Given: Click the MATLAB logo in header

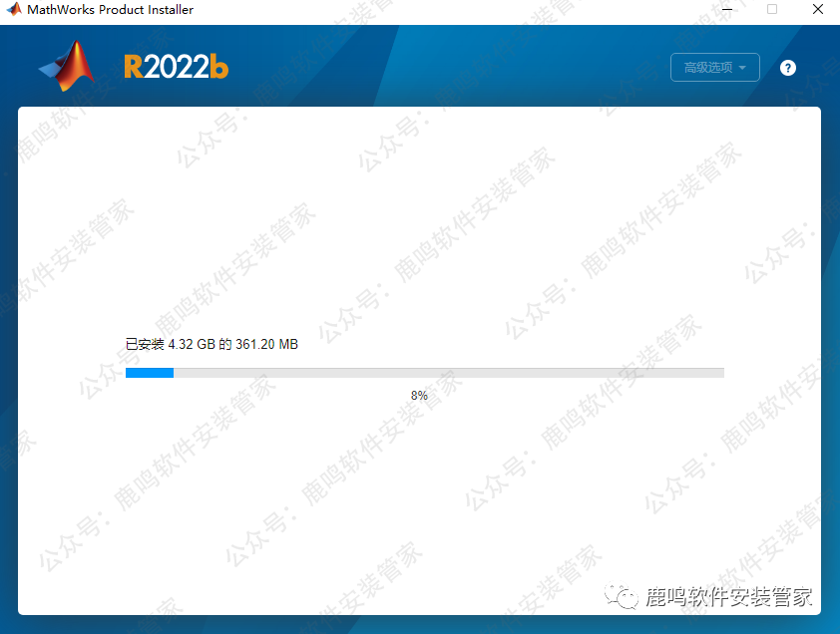Looking at the screenshot, I should (68, 66).
